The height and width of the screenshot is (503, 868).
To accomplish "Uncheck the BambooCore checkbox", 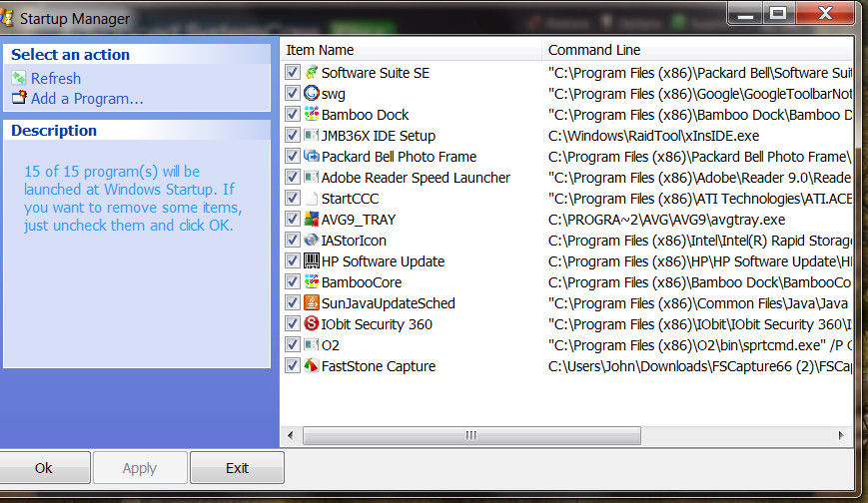I will [x=293, y=281].
